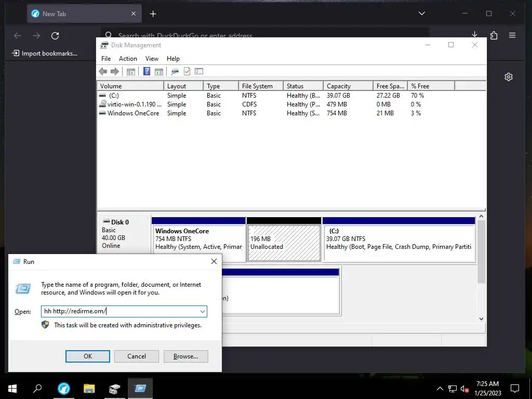Click OK in the Run dialog
The height and width of the screenshot is (399, 532).
point(87,356)
